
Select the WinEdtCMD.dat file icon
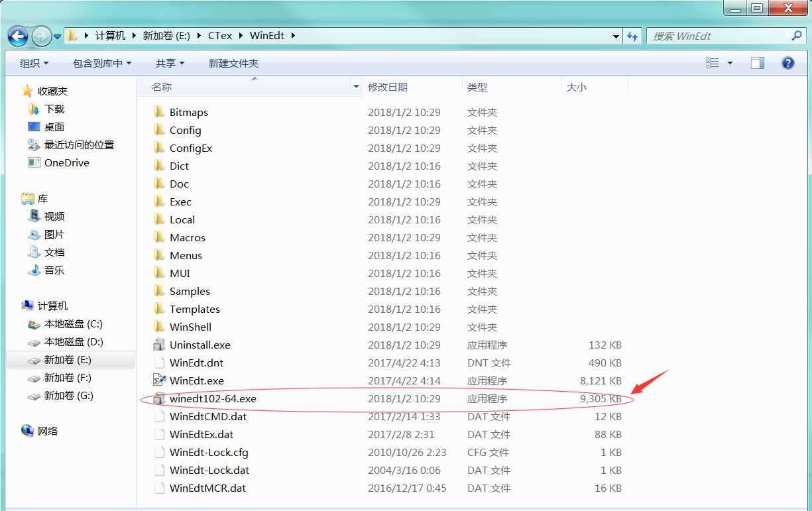(159, 416)
